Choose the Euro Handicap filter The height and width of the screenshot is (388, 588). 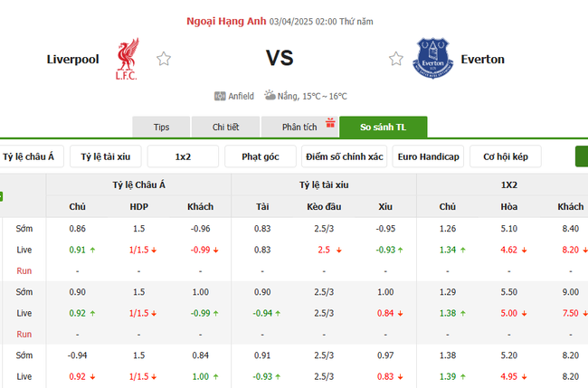[x=429, y=156]
